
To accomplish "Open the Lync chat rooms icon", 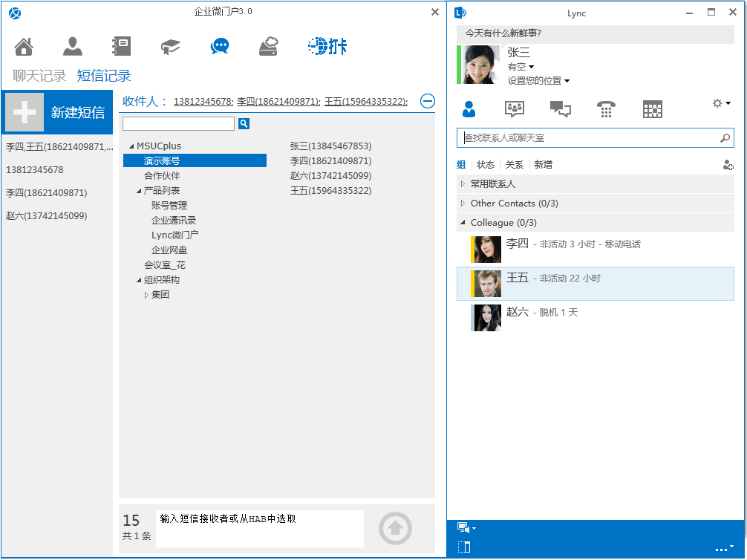I will 515,109.
